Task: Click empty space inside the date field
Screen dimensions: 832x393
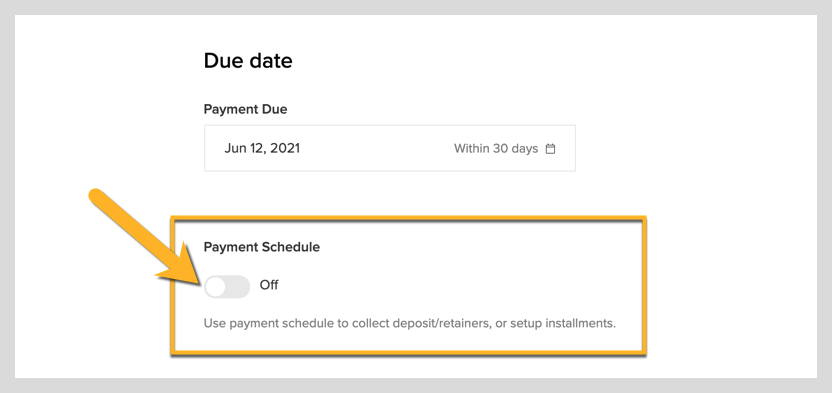Action: [x=377, y=148]
